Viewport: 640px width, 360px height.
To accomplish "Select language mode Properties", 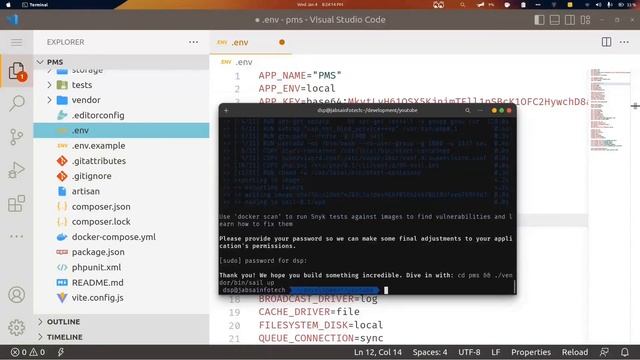I will coord(531,352).
